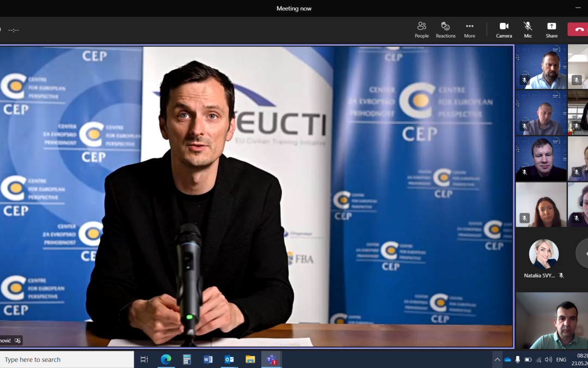Open Microsoft Edge from taskbar
The height and width of the screenshot is (368, 588).
[166, 359]
